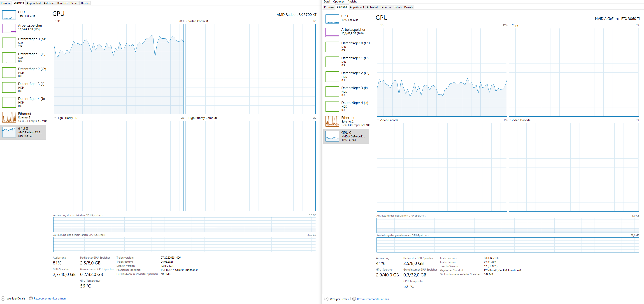Open Ressourcenmonitor öffnen link in right window
This screenshot has height=304, width=644.
pos(373,299)
